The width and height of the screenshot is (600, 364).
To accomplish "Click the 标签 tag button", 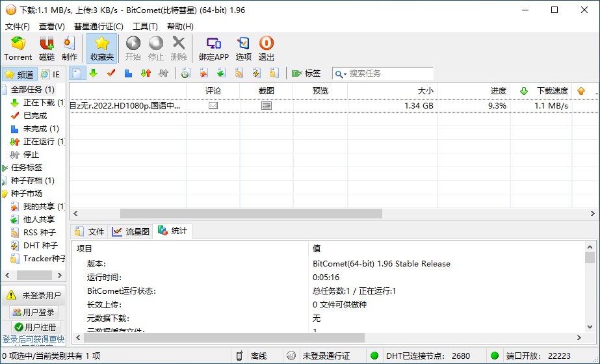I will [306, 73].
